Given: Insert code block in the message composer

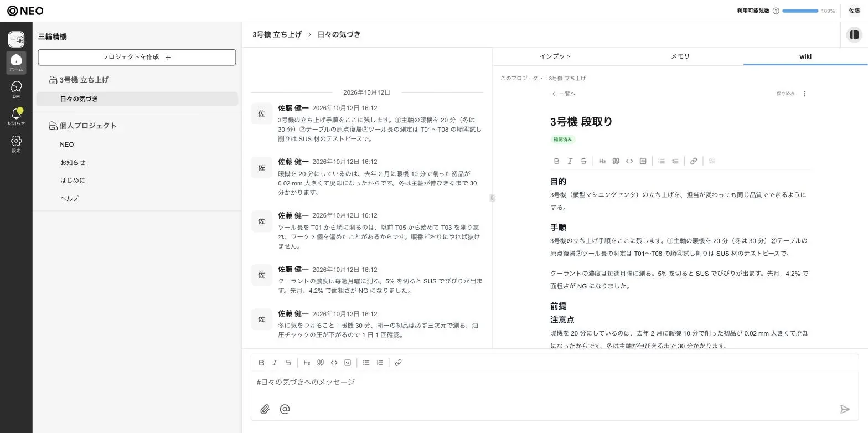Looking at the screenshot, I should (348, 363).
